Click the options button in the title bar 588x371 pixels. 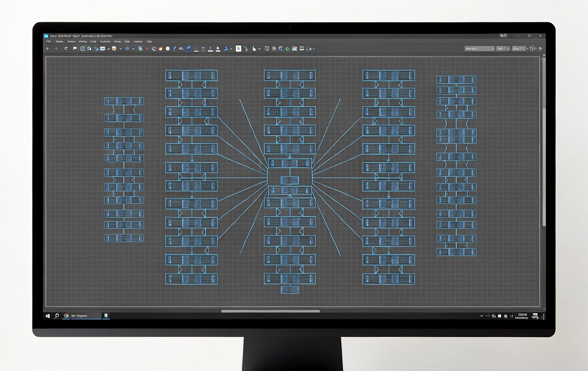503,35
